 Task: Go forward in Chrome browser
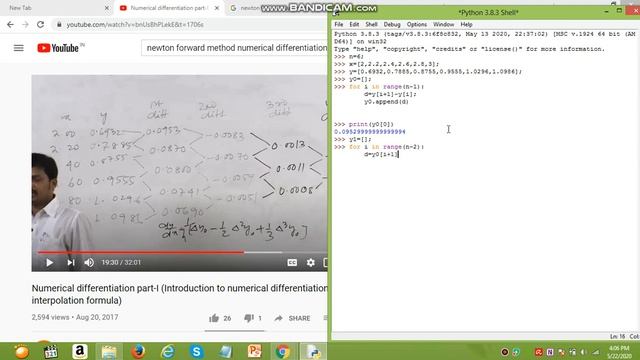(x=25, y=24)
